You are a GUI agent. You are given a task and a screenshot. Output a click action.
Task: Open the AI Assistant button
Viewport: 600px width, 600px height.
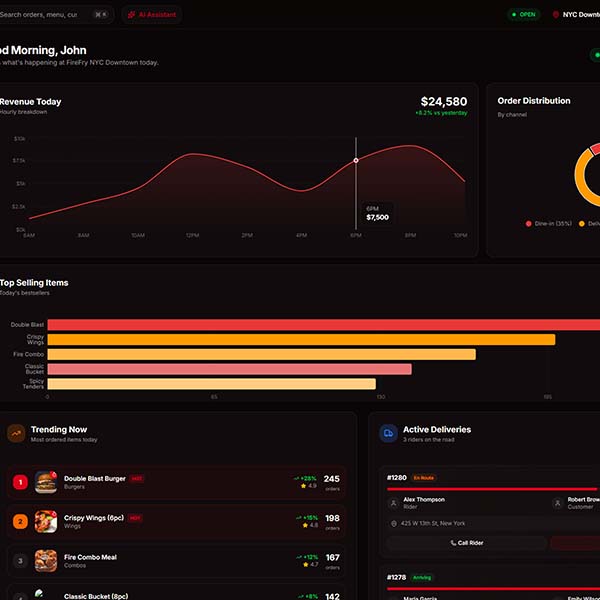[152, 15]
